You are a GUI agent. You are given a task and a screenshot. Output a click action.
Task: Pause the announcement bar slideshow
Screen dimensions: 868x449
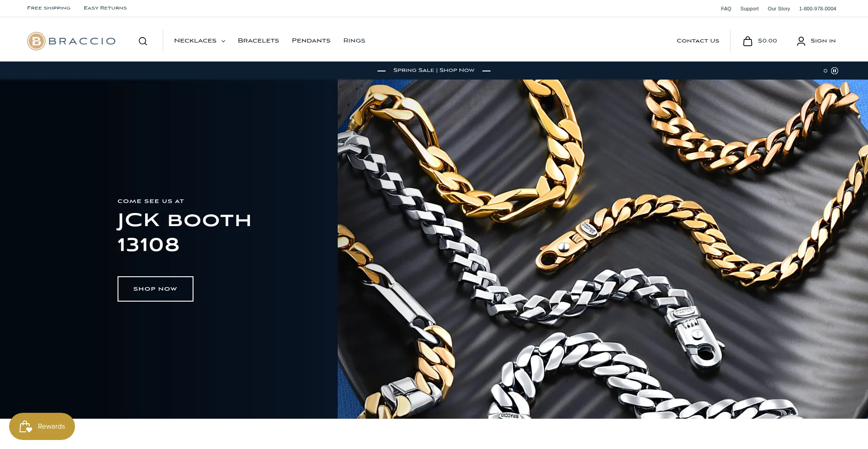click(x=835, y=71)
